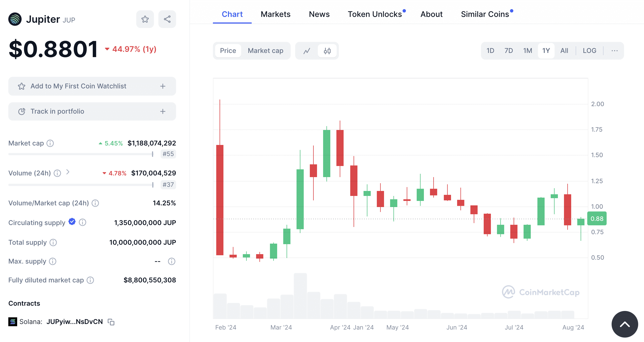This screenshot has width=644, height=342.
Task: Show Circulating supply info tooltip
Action: (83, 222)
